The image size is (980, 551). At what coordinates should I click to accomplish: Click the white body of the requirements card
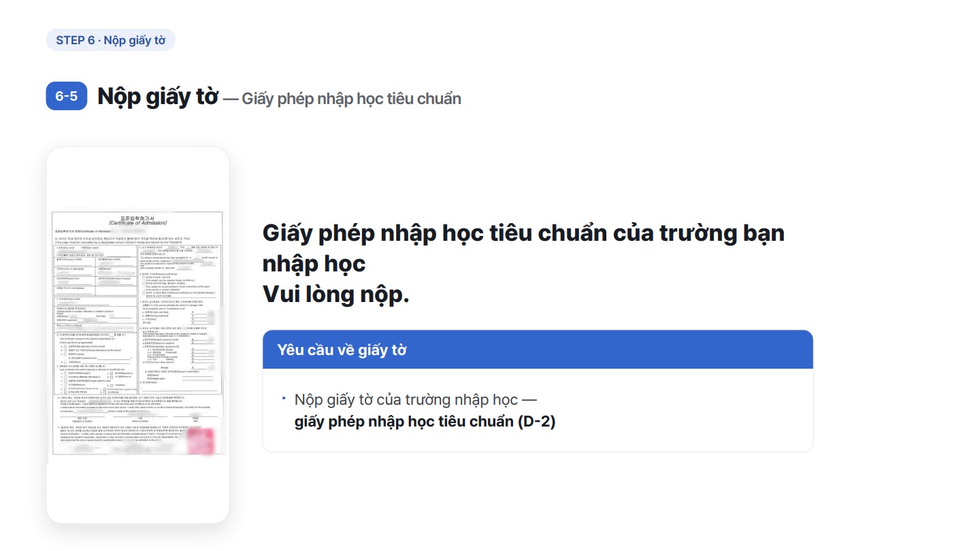pyautogui.click(x=538, y=410)
